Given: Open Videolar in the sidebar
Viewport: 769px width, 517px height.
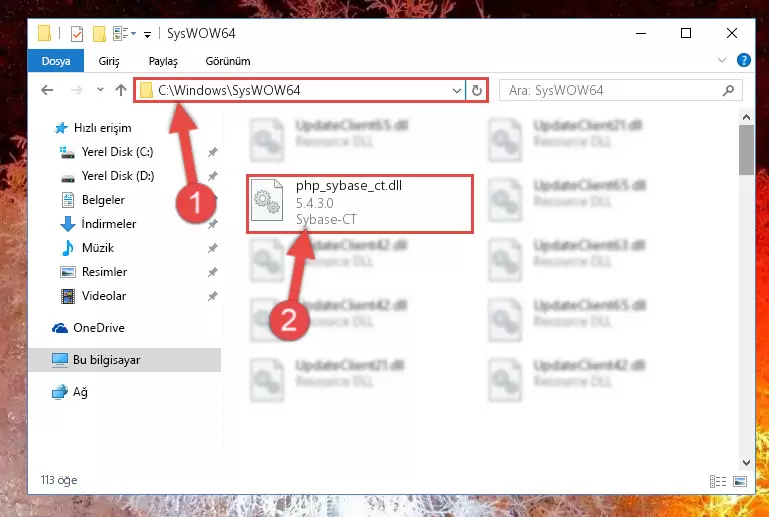Looking at the screenshot, I should tap(104, 296).
